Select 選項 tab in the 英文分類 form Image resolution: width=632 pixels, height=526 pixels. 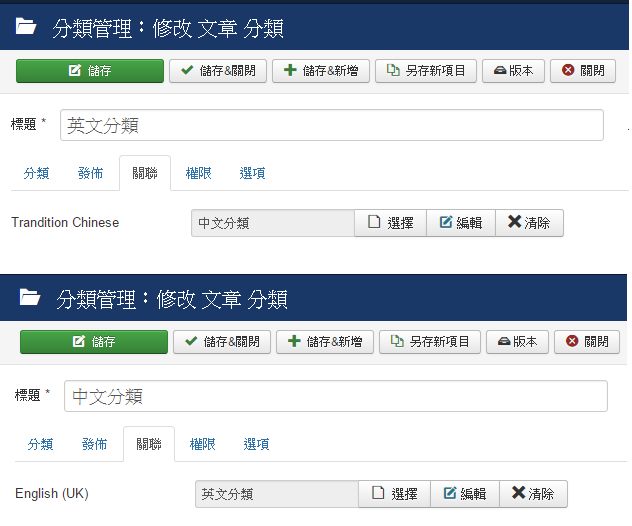pos(252,173)
